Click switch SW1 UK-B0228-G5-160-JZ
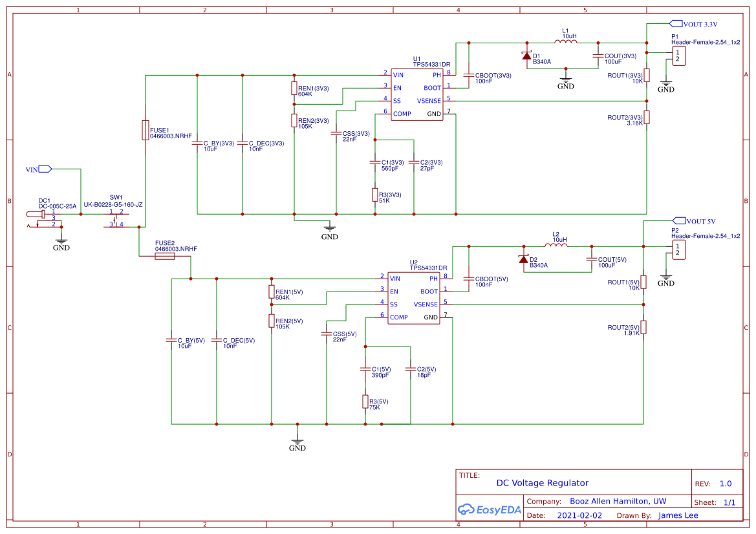The image size is (756, 534). coord(115,220)
